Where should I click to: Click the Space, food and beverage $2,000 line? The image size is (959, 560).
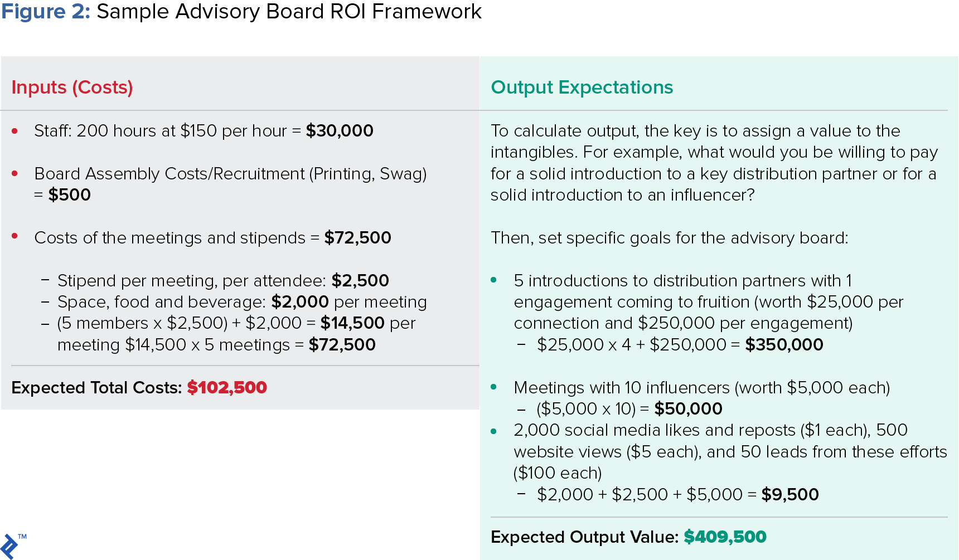pos(242,302)
